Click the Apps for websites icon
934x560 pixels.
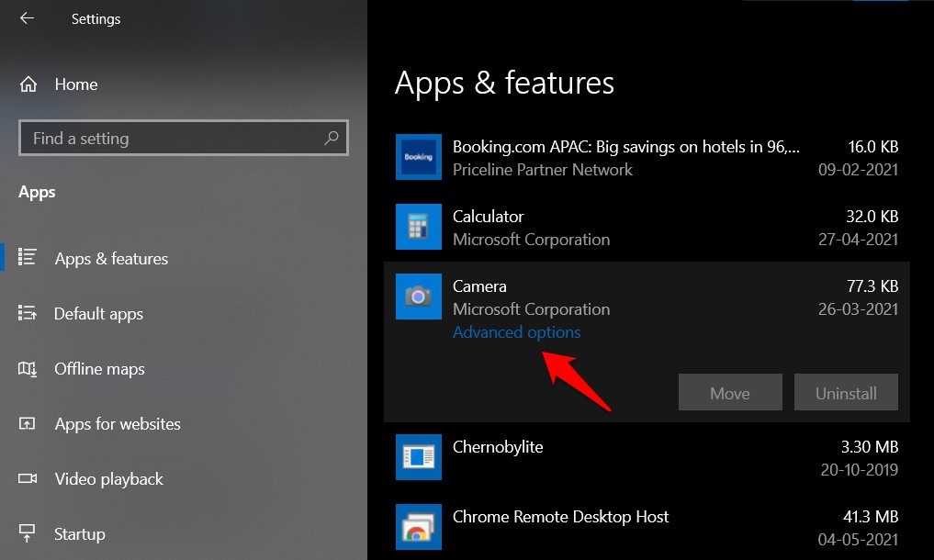pos(27,423)
